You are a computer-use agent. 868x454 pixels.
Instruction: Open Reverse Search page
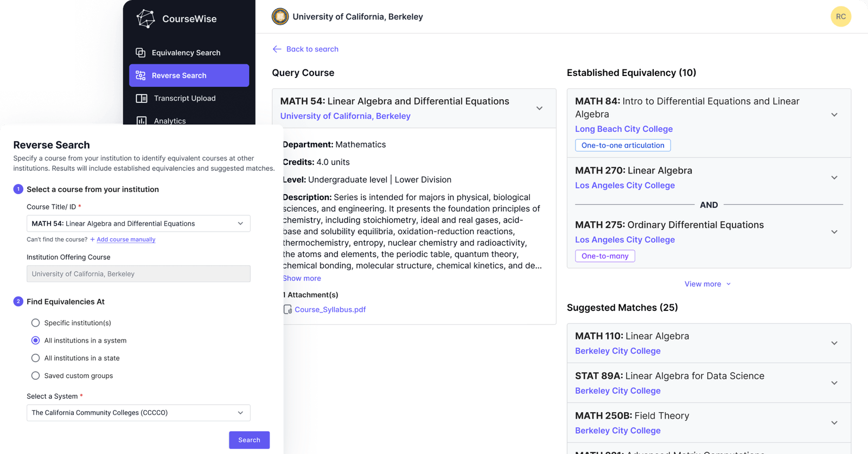click(x=189, y=75)
